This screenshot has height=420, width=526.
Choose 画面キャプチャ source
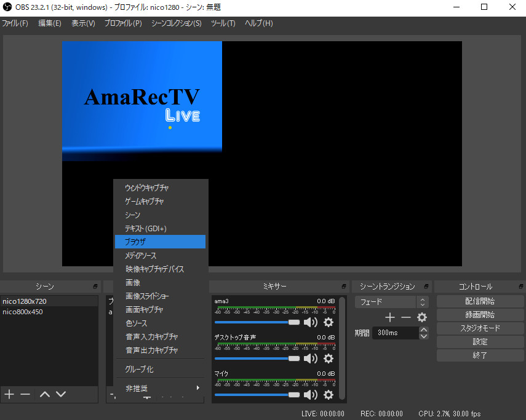coord(161,309)
